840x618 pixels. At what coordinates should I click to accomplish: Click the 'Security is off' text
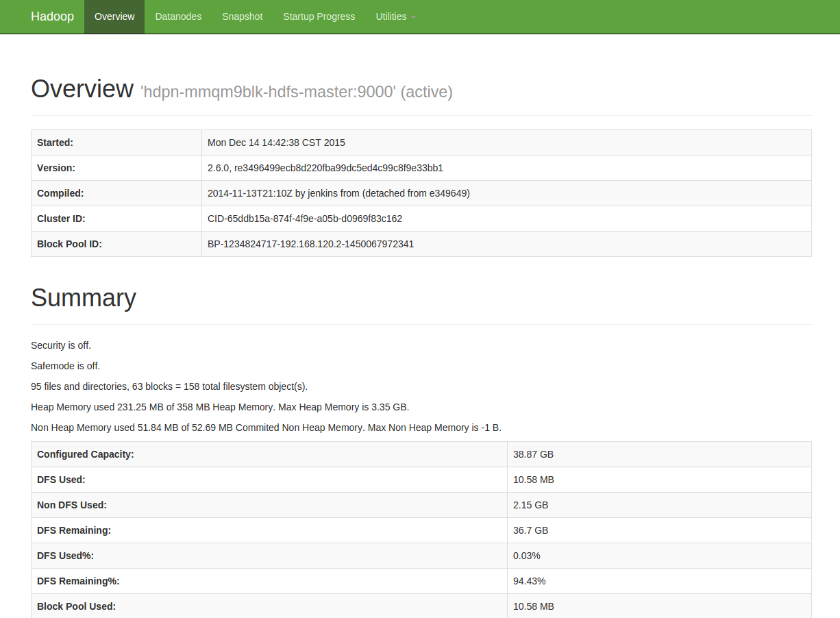click(61, 345)
